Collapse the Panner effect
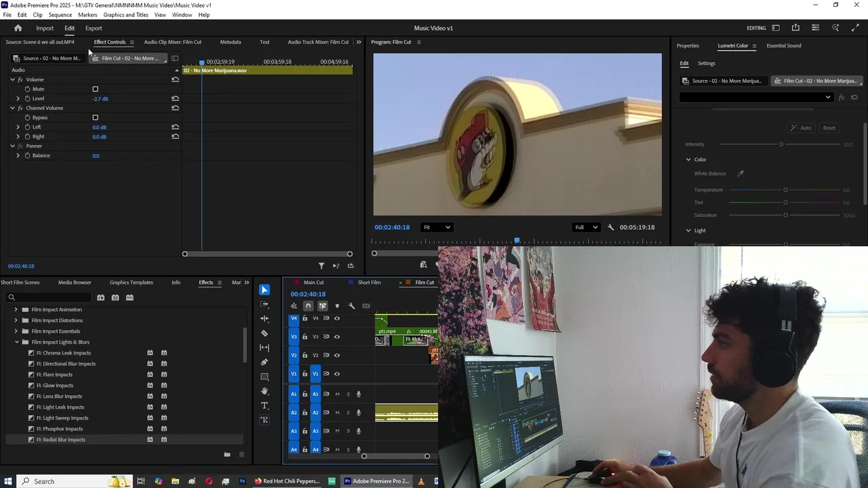 pos(12,146)
